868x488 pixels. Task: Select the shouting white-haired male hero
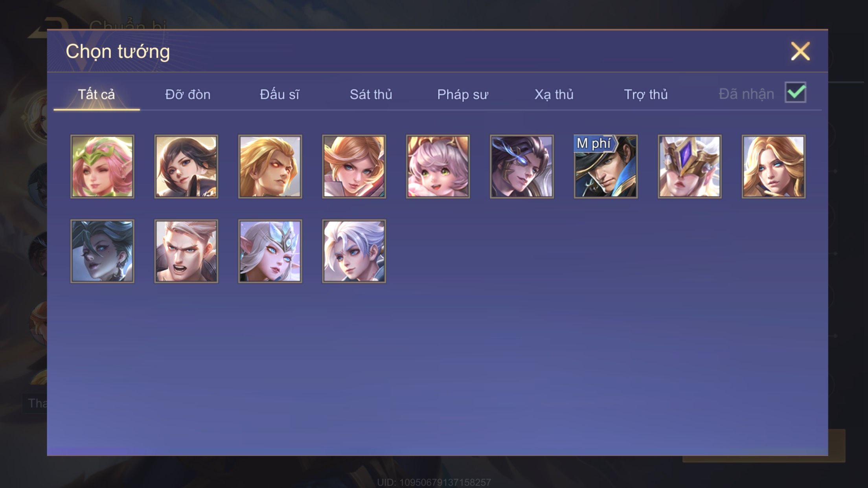click(x=186, y=251)
